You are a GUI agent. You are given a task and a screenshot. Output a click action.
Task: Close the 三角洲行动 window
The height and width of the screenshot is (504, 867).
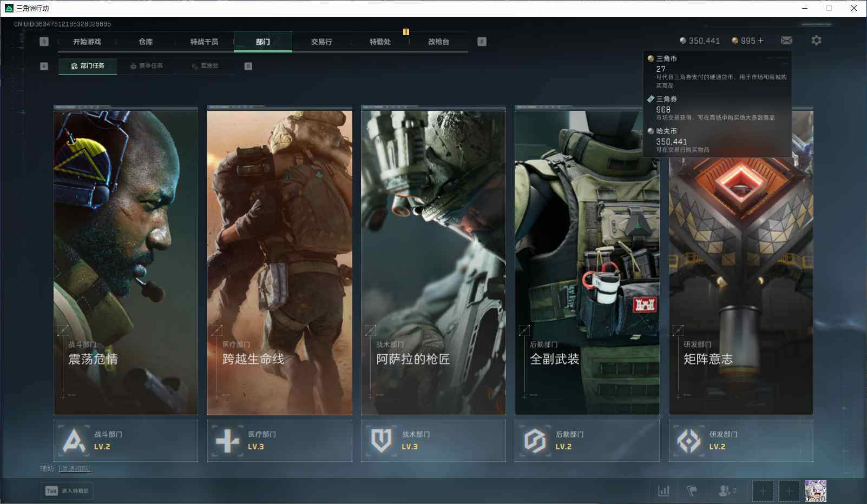854,8
